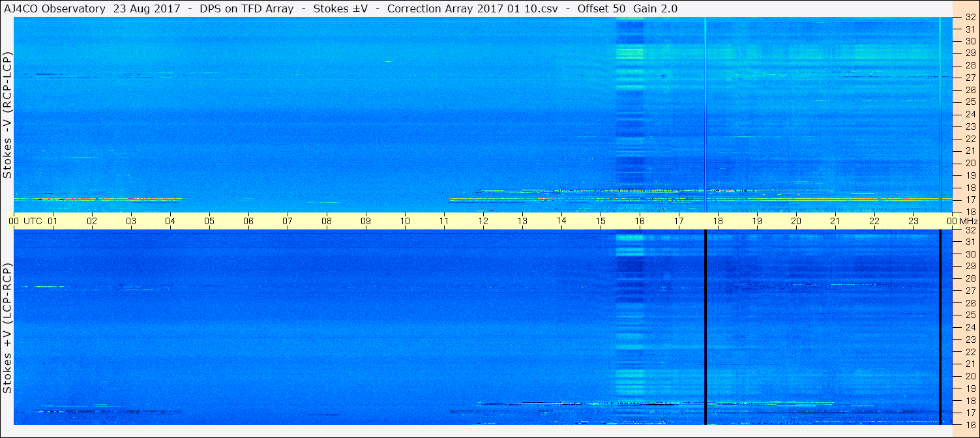Select the 02 hour marker on the time axis
Image resolution: width=980 pixels, height=438 pixels.
pos(92,221)
